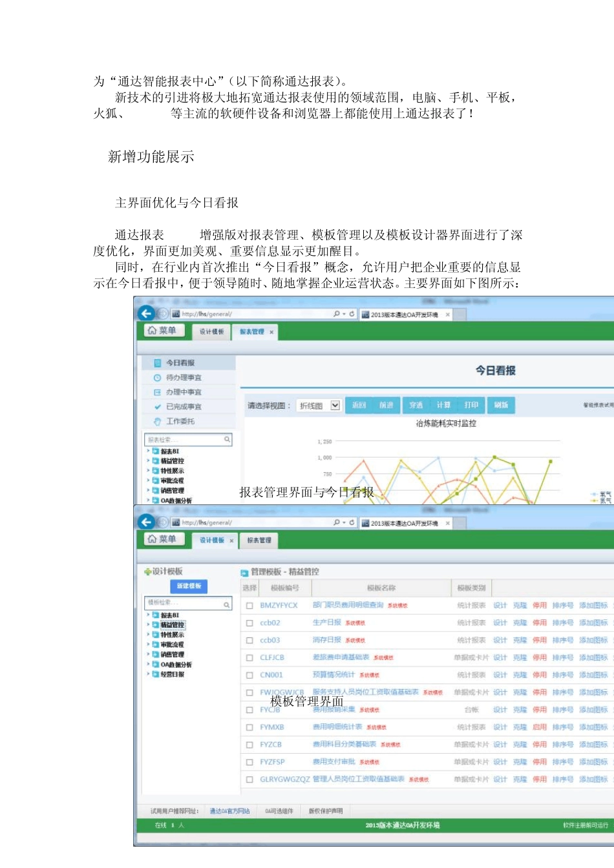Expand 审批流程 in 模板检索 tree
The width and height of the screenshot is (614, 868).
(148, 645)
